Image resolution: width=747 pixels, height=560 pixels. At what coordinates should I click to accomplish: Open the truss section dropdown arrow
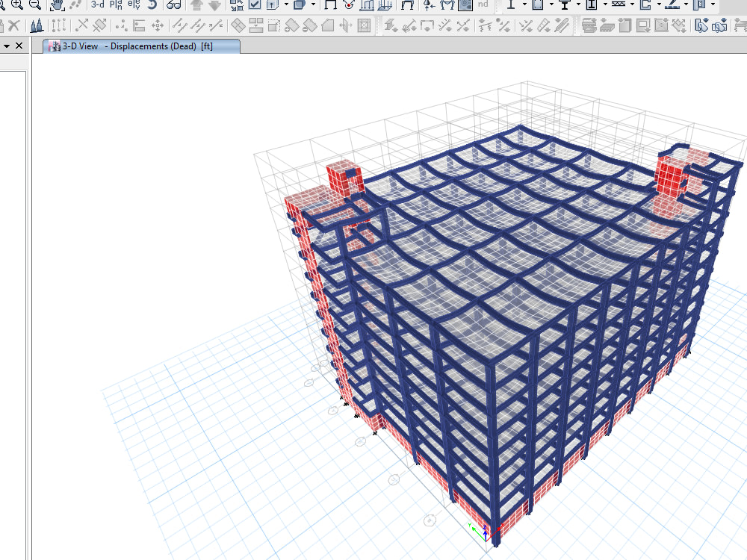631,6
